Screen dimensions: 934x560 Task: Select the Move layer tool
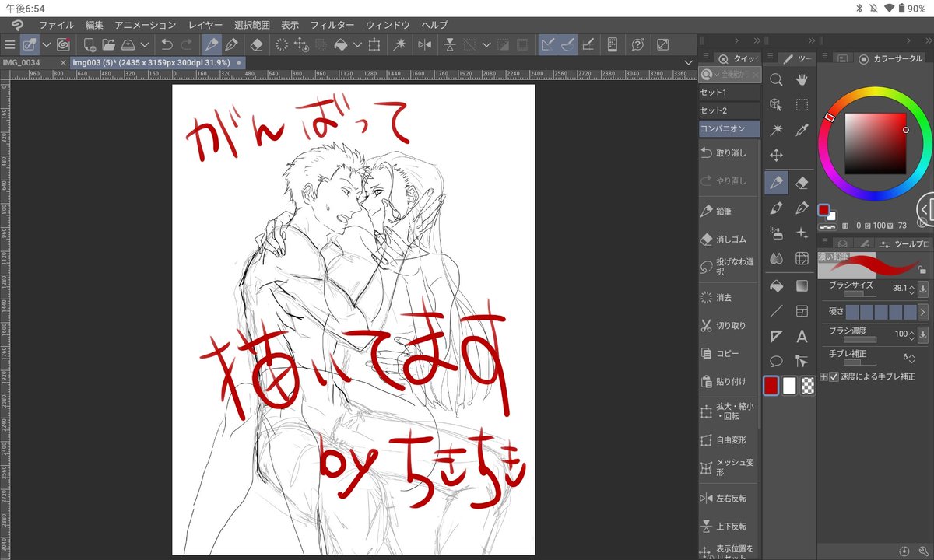pyautogui.click(x=776, y=156)
